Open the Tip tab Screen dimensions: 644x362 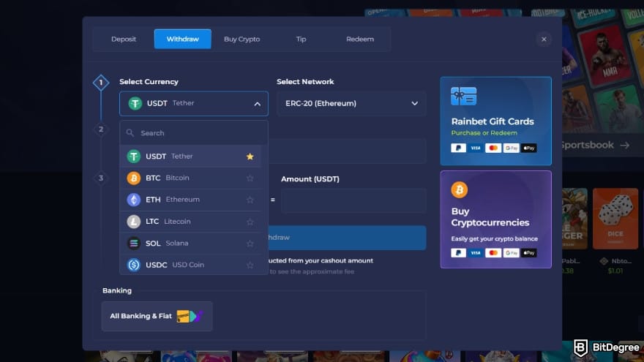[x=301, y=39]
